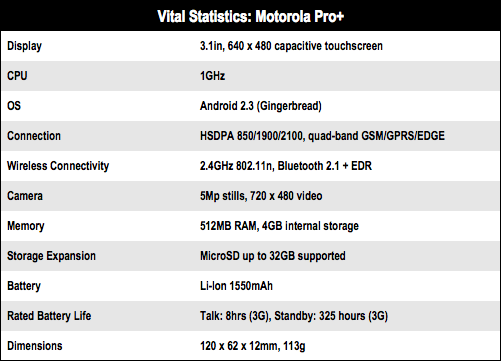Select the Storage Expansion label

pos(51,256)
